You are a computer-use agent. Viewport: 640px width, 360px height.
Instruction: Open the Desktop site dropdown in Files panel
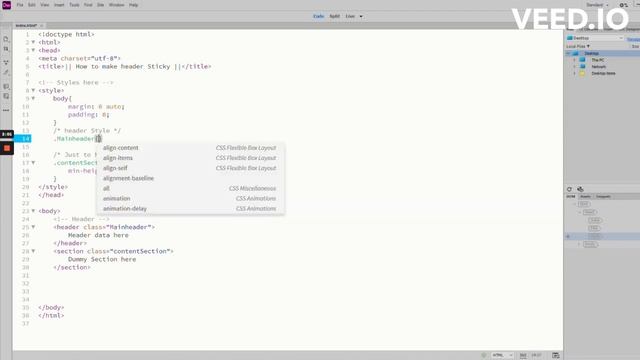click(x=595, y=38)
